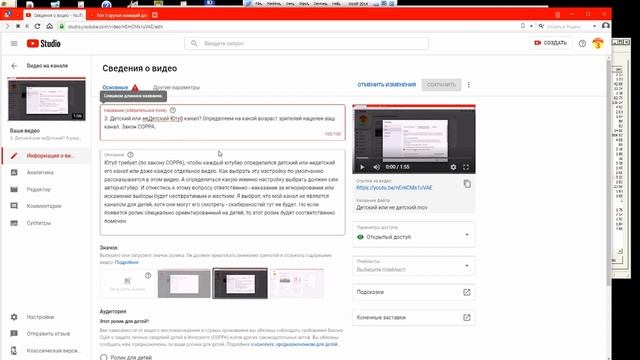The height and width of the screenshot is (360, 640).
Task: Click the YouTube Studio logo
Action: point(44,43)
